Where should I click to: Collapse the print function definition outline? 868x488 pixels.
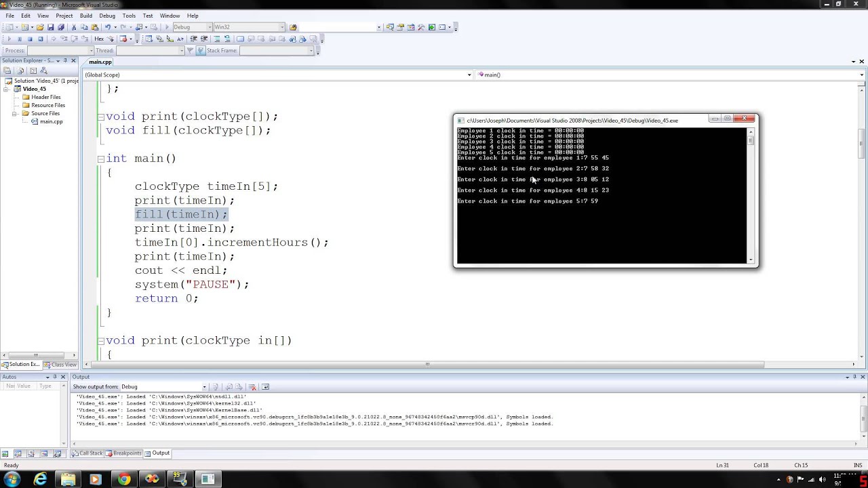(100, 341)
